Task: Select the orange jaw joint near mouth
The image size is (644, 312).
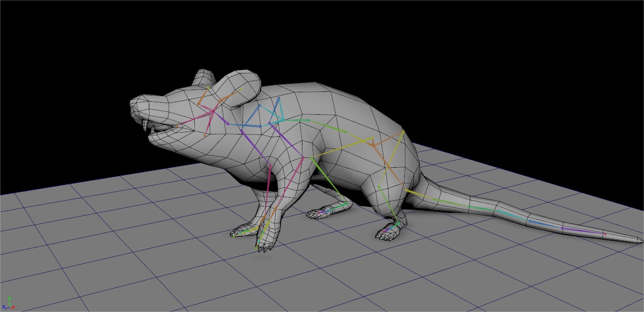Action: 177,126
